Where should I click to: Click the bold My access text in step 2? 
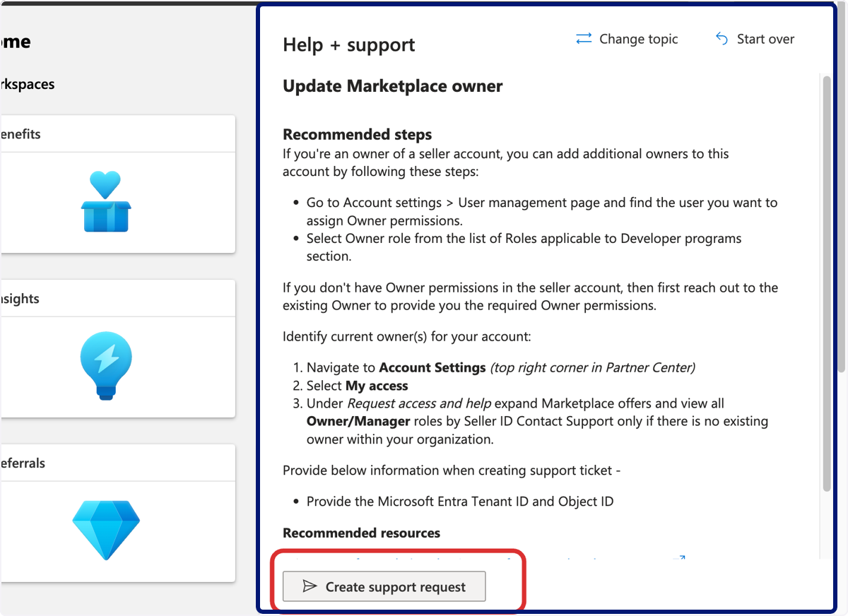(377, 386)
